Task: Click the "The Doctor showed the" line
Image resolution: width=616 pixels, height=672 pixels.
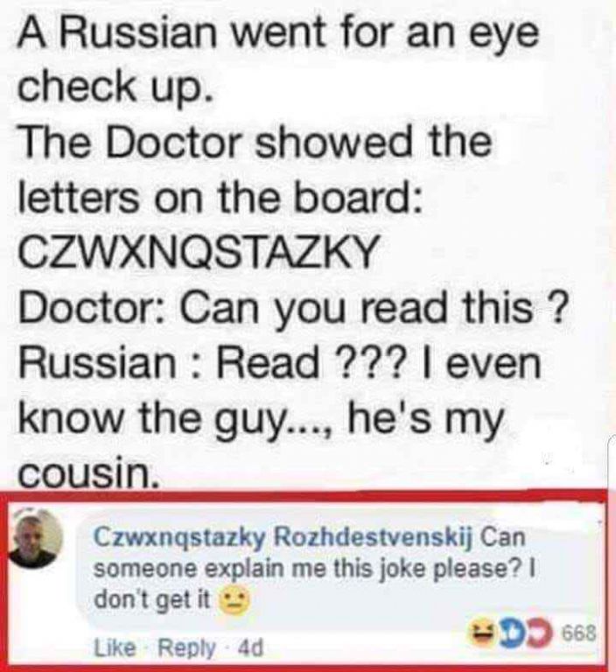Action: click(x=255, y=142)
